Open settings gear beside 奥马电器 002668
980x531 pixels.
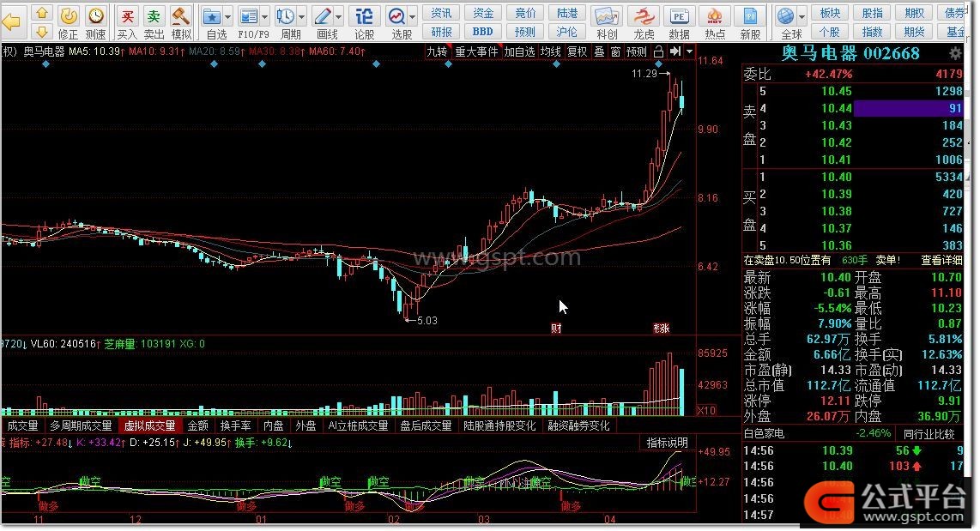[955, 54]
